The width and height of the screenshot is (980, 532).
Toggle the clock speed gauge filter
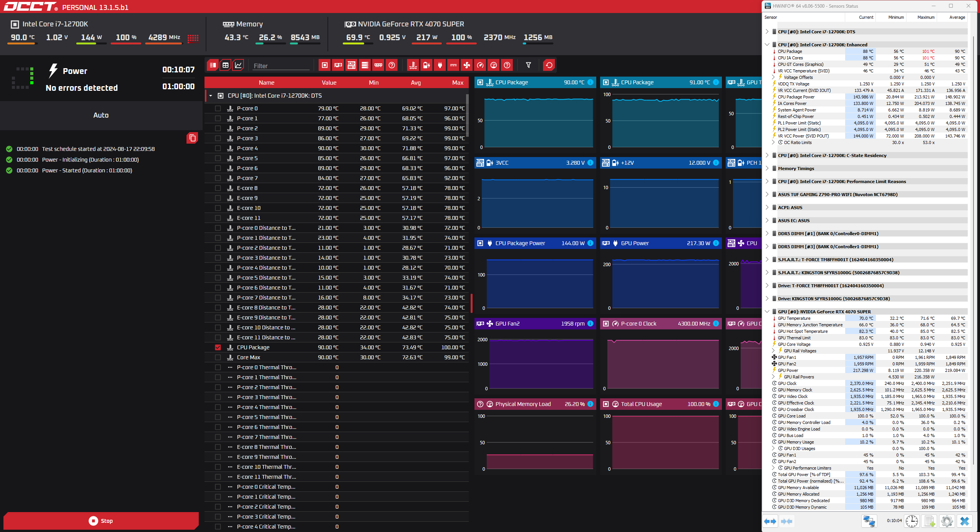480,65
